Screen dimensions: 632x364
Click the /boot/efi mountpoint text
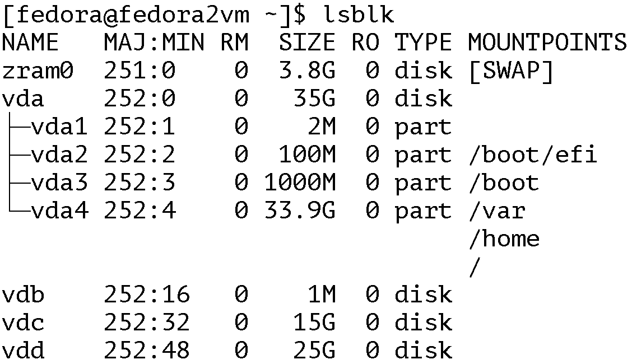(x=532, y=155)
